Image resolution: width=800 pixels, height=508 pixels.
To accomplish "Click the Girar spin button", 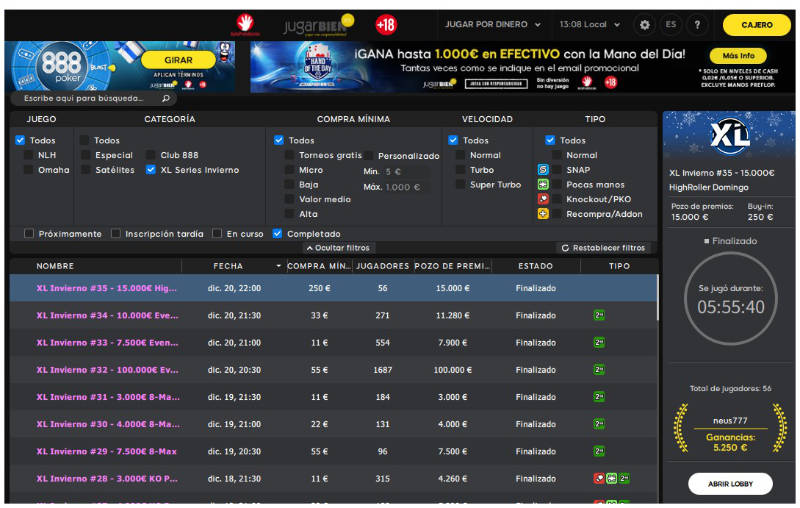I will [178, 60].
